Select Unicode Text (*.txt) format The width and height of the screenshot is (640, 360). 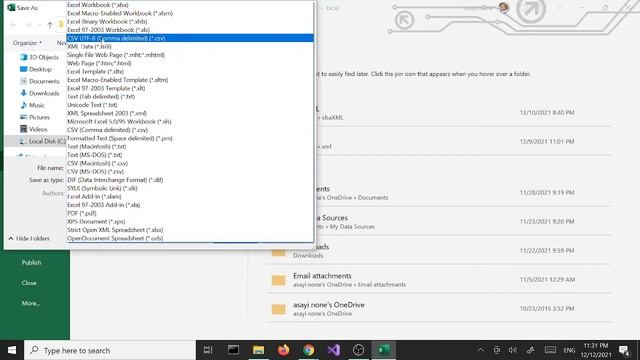click(x=190, y=105)
